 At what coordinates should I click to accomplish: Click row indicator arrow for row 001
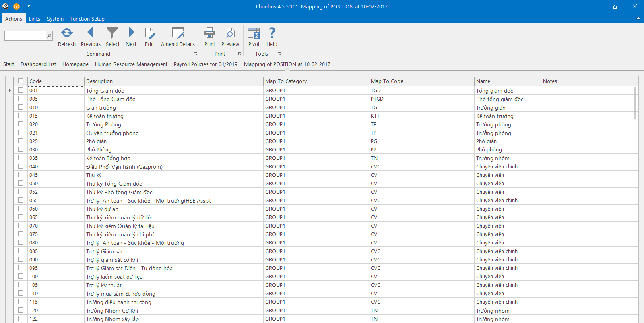click(10, 90)
